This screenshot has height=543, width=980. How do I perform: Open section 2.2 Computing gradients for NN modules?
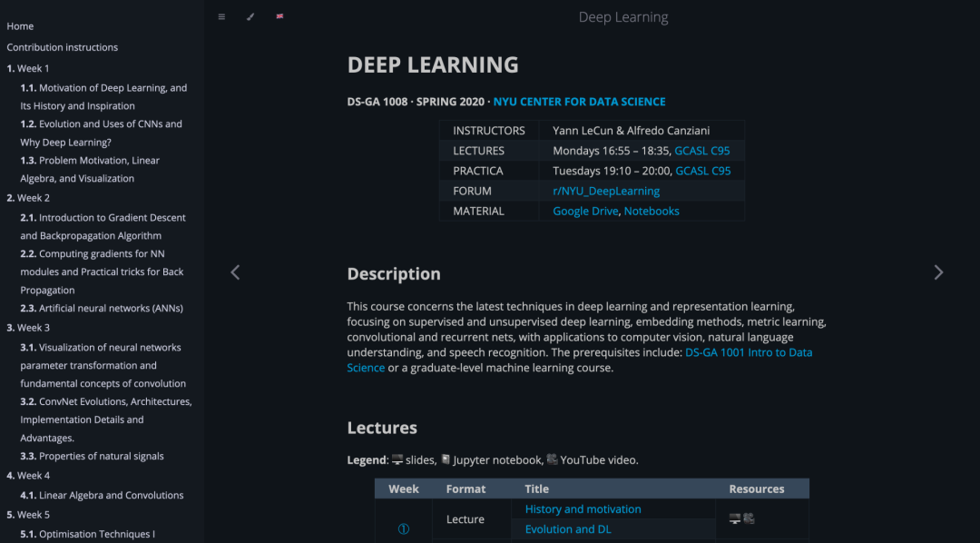coord(102,272)
